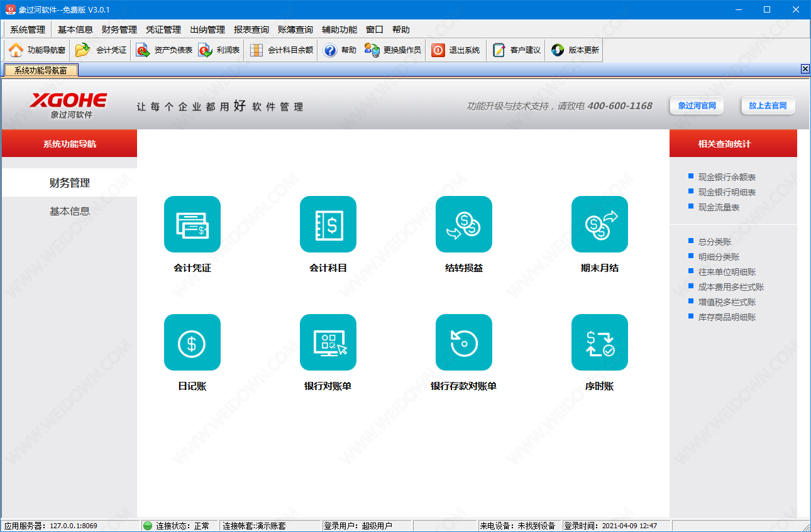Viewport: 811px width, 532px height.
Task: Maximize the 象过河软件 window
Action: (767, 9)
